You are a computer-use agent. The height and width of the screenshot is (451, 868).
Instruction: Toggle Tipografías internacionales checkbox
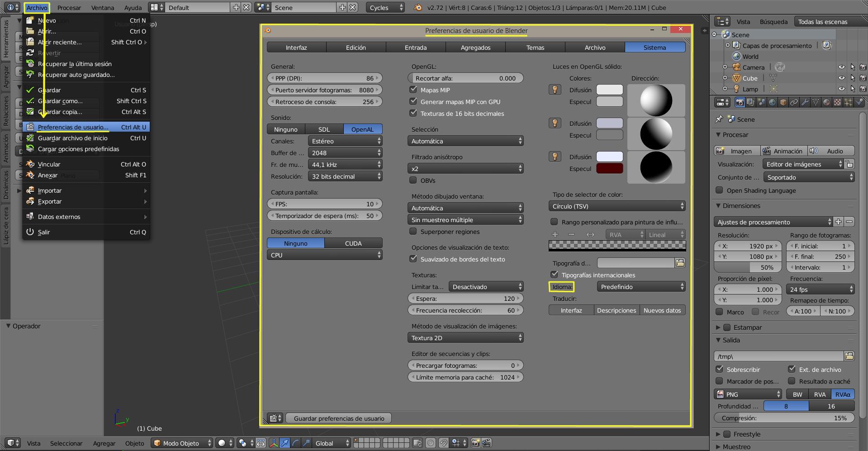pos(554,275)
